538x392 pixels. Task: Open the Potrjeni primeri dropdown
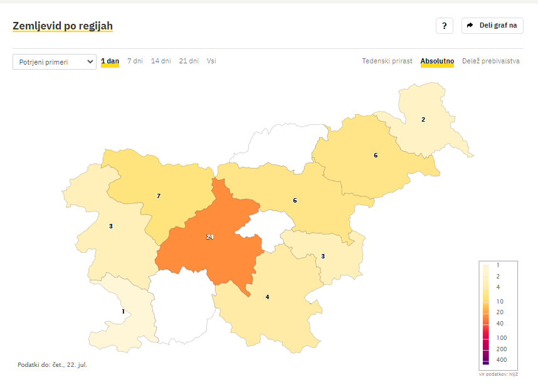(55, 62)
